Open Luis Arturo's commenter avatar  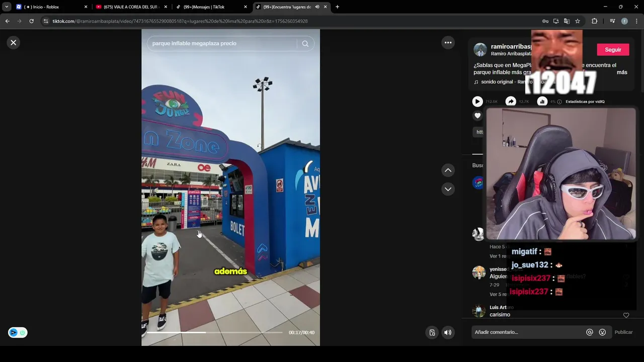pos(478,311)
